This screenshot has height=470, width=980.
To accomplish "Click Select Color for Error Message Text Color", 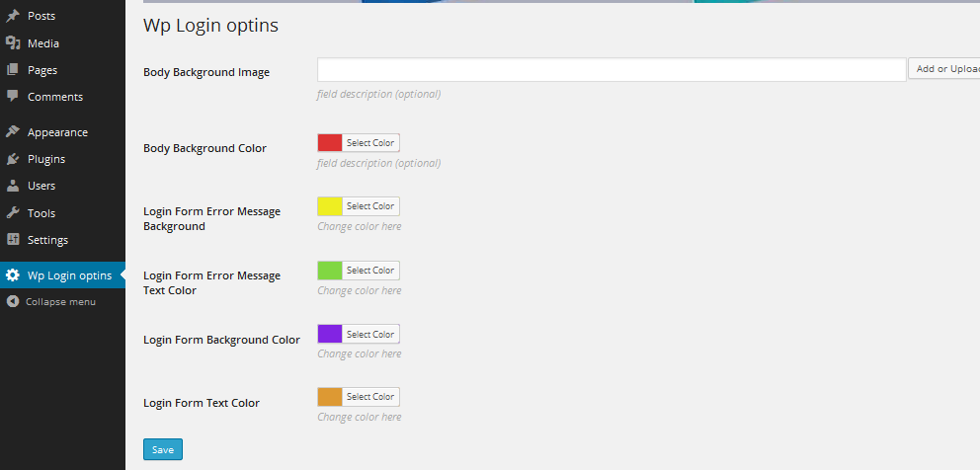I will coord(370,271).
